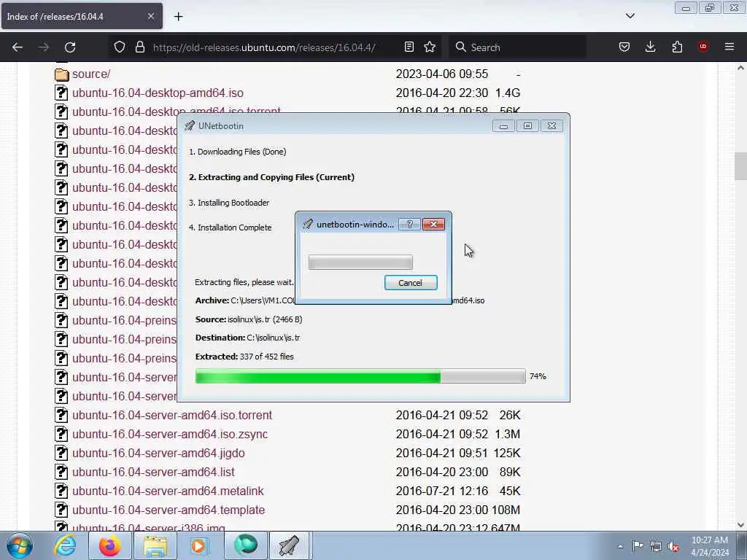Toggle reader view icon in address bar
747x560 pixels.
pos(409,47)
